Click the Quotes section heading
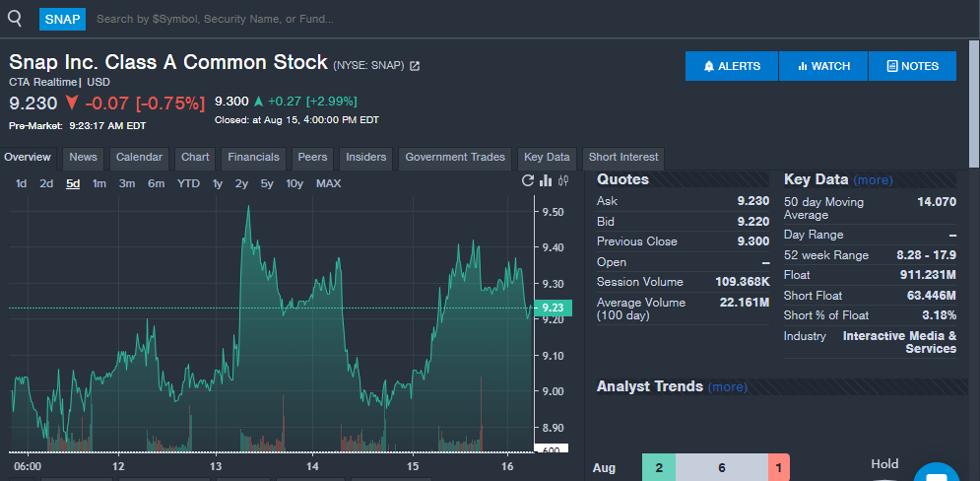The height and width of the screenshot is (481, 980). pyautogui.click(x=622, y=179)
